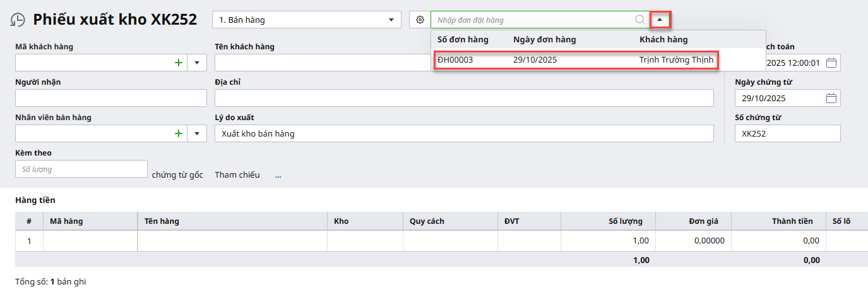Click the history clock icon beside title

coord(18,20)
